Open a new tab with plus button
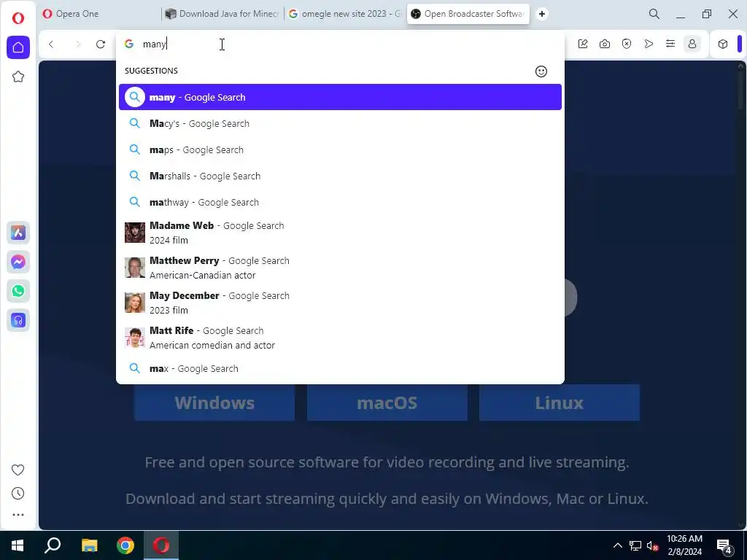This screenshot has height=560, width=747. (x=542, y=14)
